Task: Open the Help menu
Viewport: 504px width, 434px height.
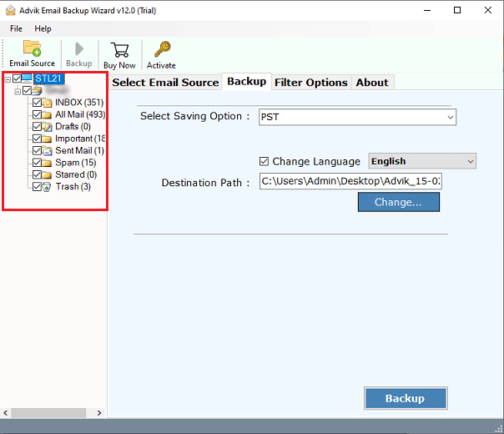Action: [43, 28]
